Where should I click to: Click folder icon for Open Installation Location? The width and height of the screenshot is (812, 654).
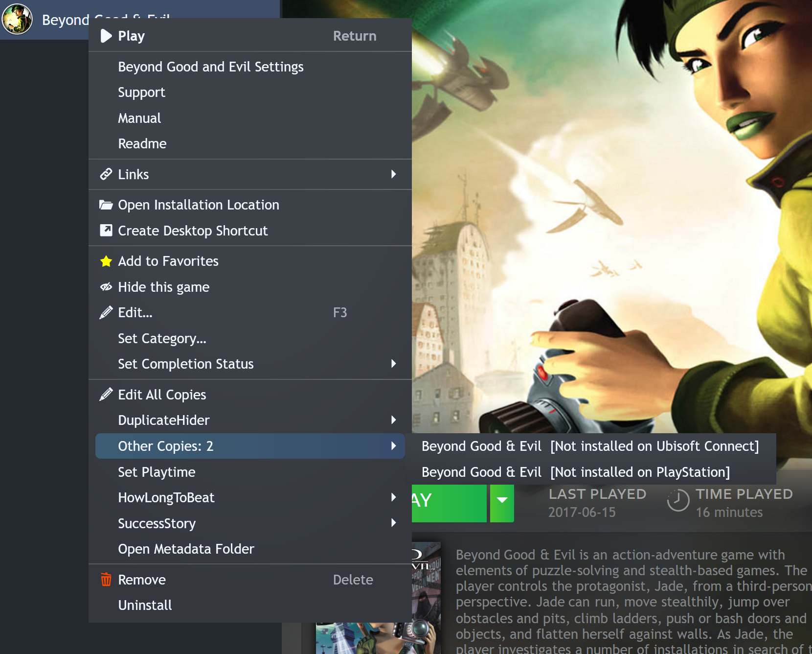(106, 205)
